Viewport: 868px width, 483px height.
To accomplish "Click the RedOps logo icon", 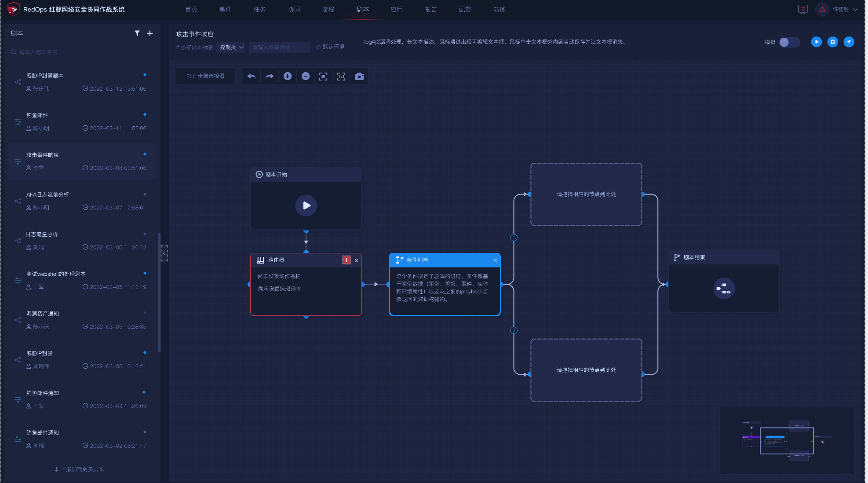I will [14, 9].
